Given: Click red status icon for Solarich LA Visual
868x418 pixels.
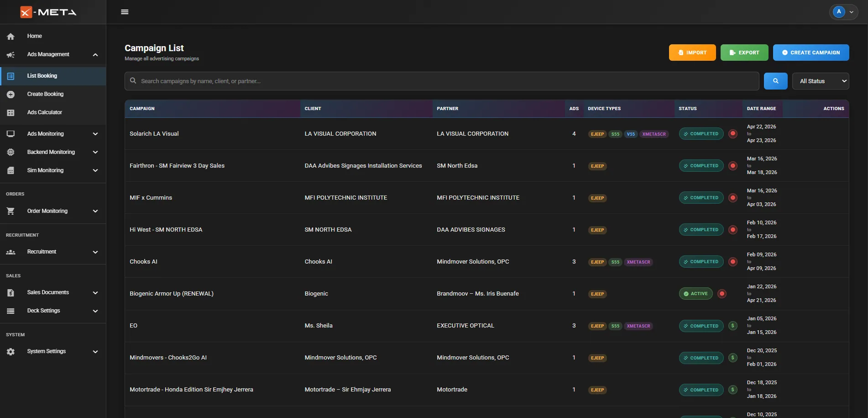Looking at the screenshot, I should (733, 134).
